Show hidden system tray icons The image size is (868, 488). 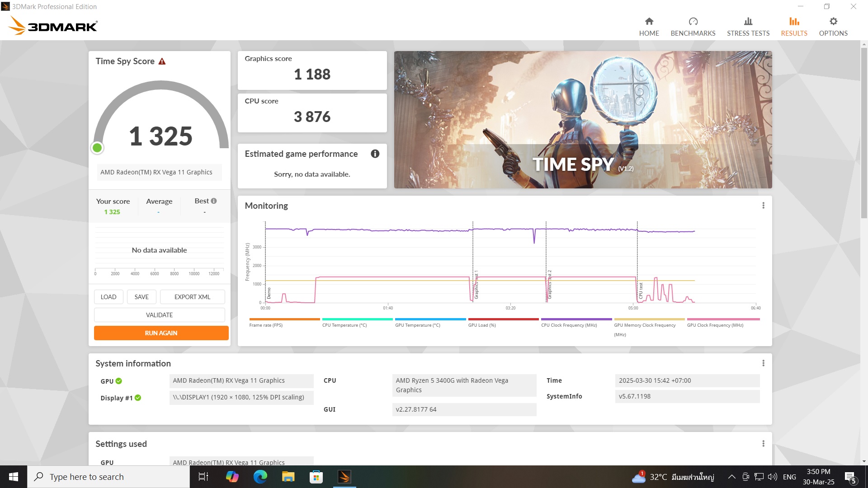[731, 477]
